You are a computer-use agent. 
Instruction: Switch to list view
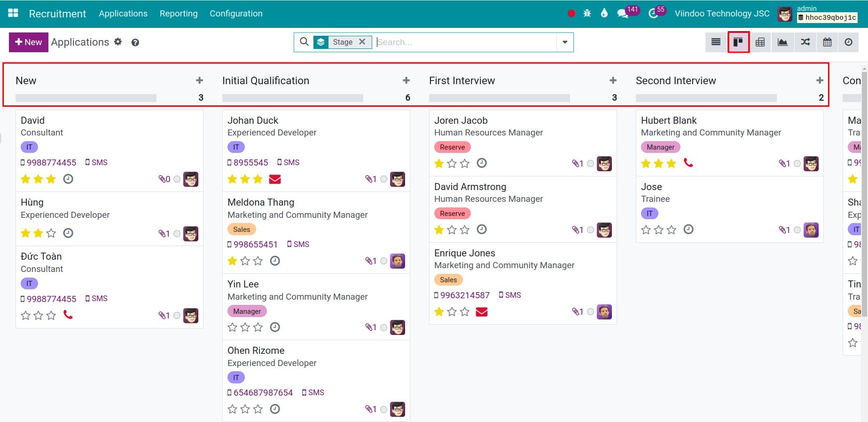tap(716, 42)
